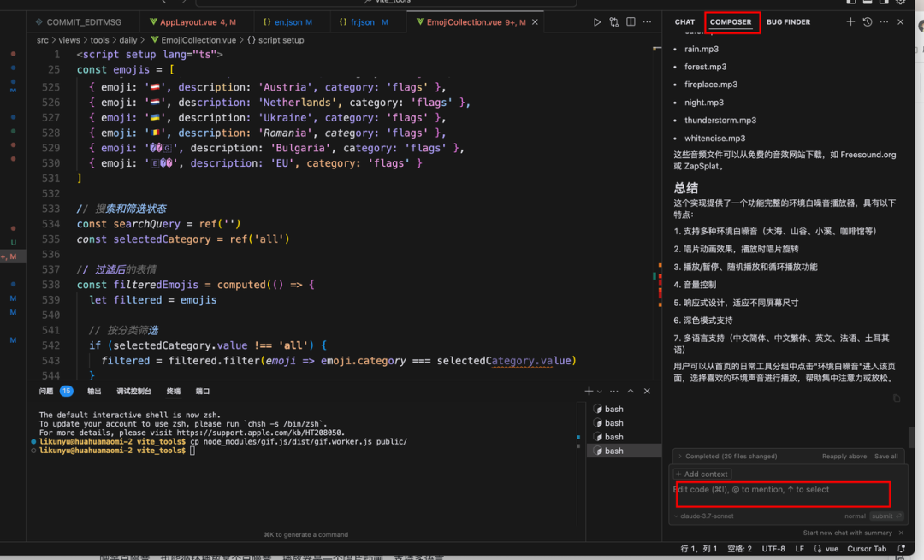Click the submit button

point(886,516)
